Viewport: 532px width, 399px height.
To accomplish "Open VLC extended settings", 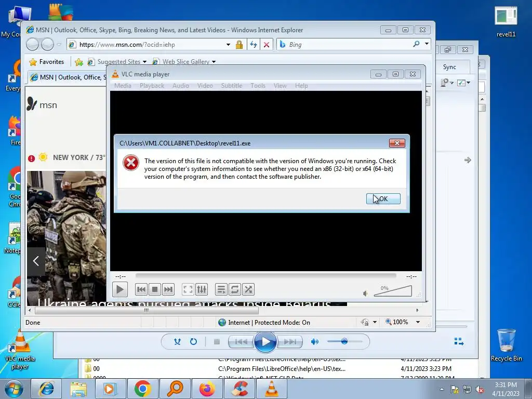I will [202, 290].
